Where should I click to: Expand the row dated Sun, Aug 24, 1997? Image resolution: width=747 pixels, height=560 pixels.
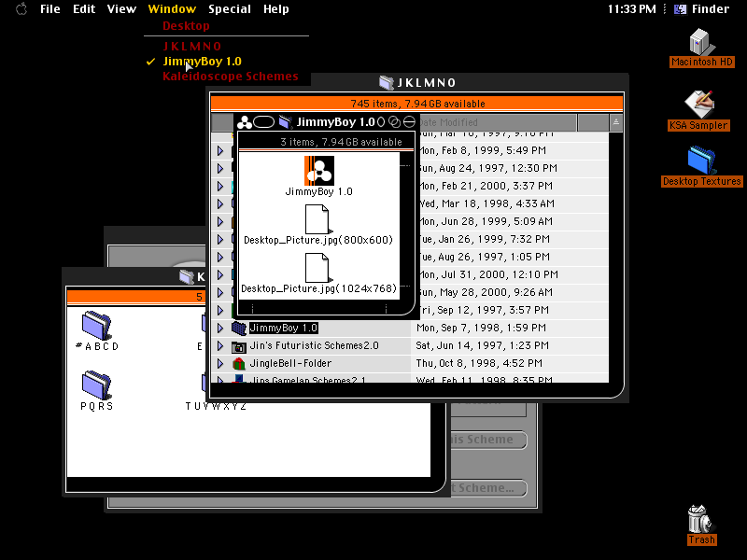click(x=220, y=169)
